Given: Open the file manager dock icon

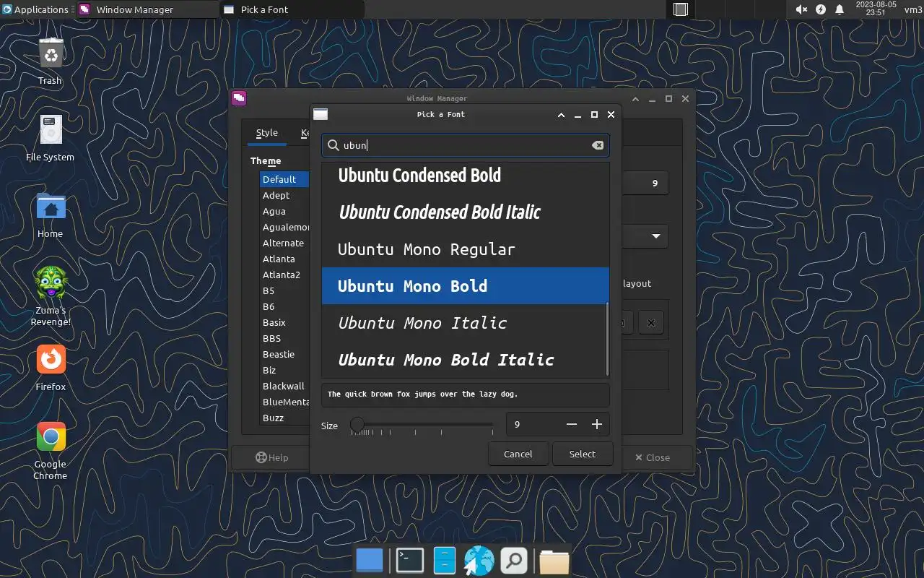Looking at the screenshot, I should [444, 561].
